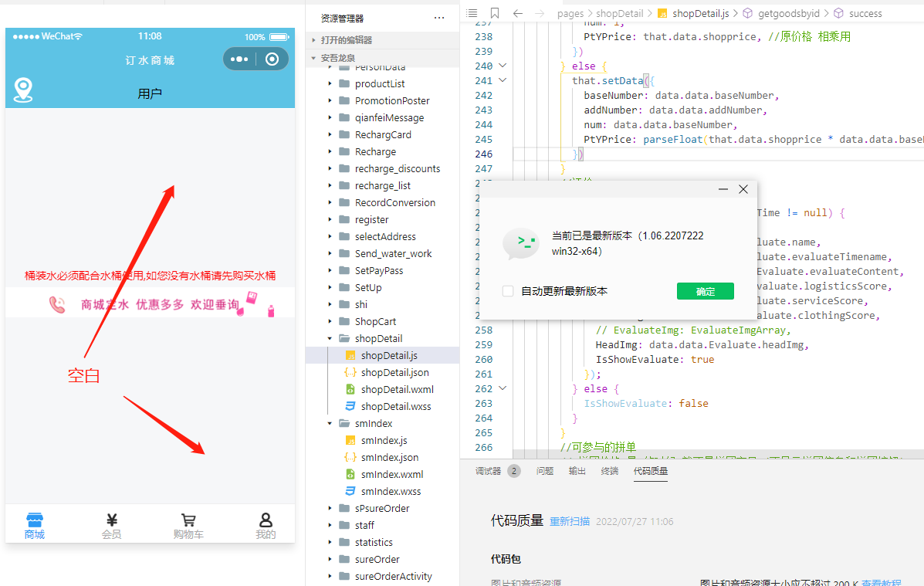Click the green 确定 button
Screen dimensions: 924x586
tap(706, 291)
